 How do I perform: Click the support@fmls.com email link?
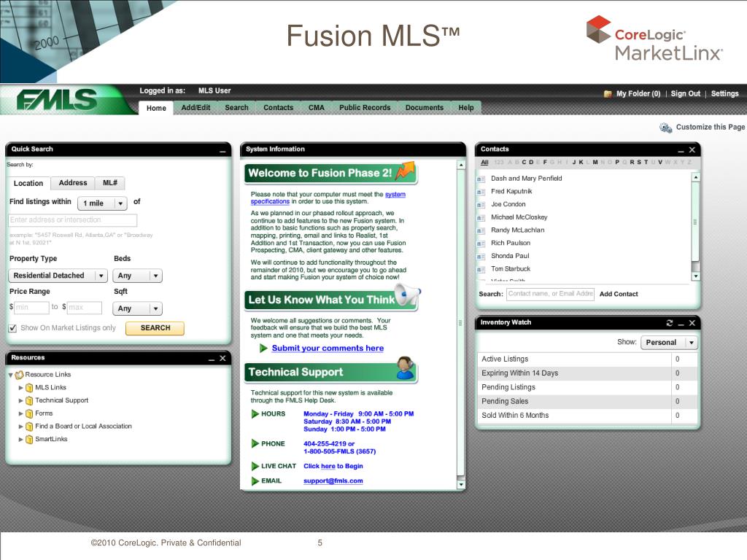(333, 481)
